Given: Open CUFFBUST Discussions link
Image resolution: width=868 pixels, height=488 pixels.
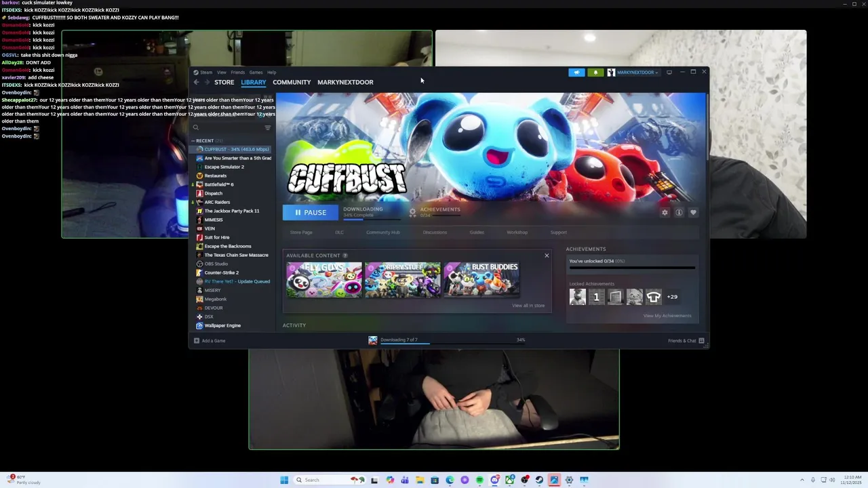Looking at the screenshot, I should click(x=435, y=232).
